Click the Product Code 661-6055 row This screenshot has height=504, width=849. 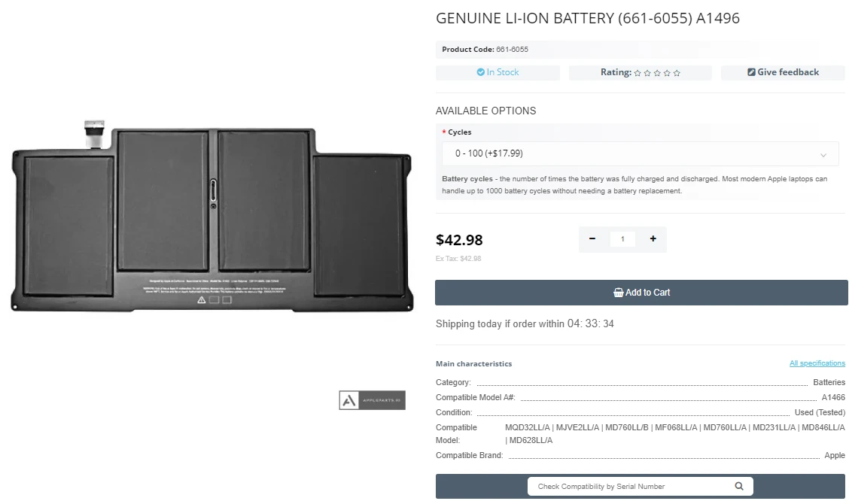485,49
